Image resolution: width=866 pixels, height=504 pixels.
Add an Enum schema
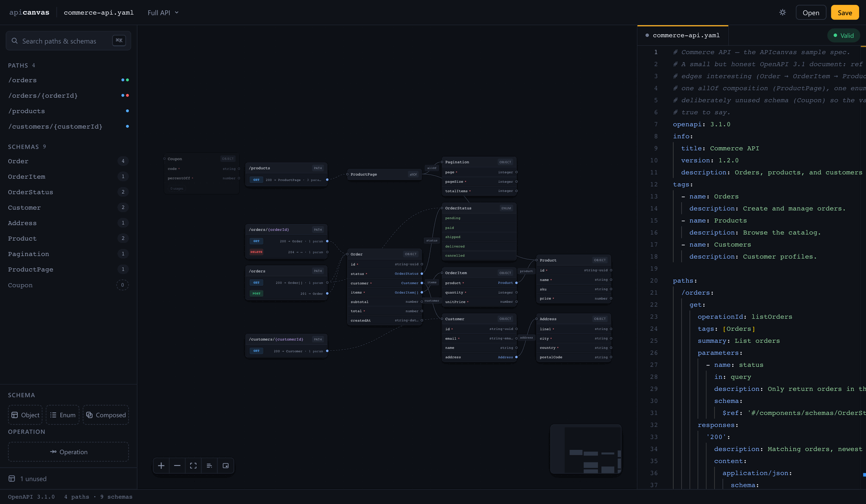coord(63,415)
